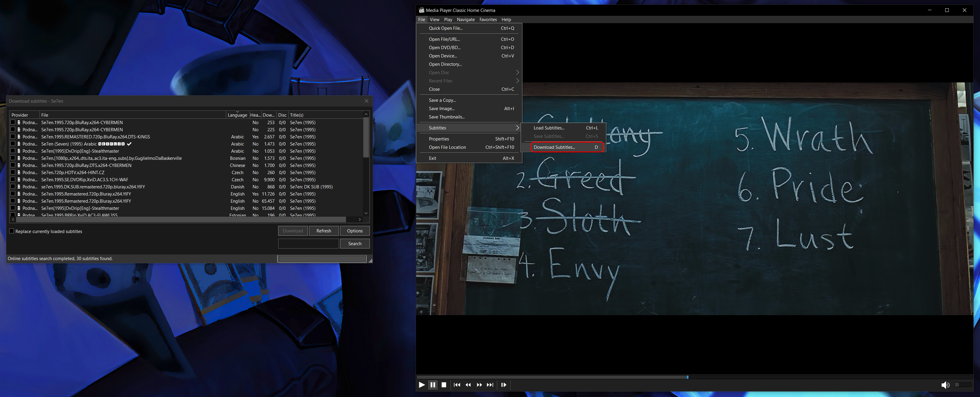980x397 pixels.
Task: Choose Load Subtitles... in submenu
Action: (x=563, y=128)
